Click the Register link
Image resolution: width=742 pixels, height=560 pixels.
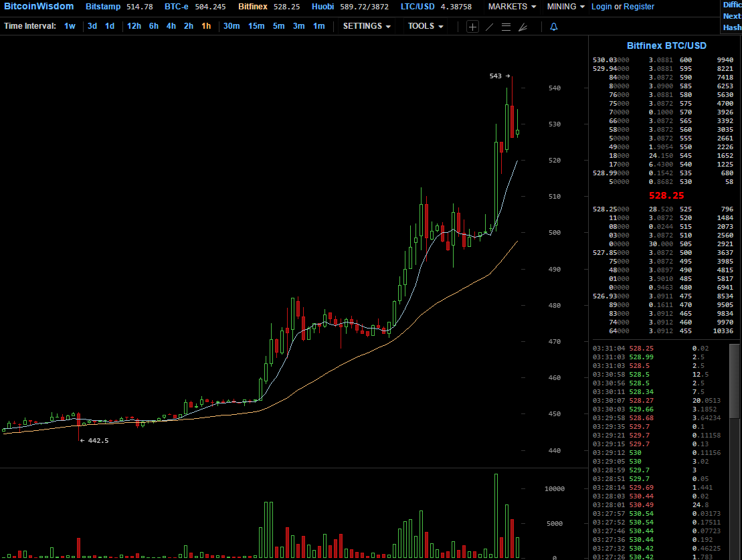click(x=639, y=7)
